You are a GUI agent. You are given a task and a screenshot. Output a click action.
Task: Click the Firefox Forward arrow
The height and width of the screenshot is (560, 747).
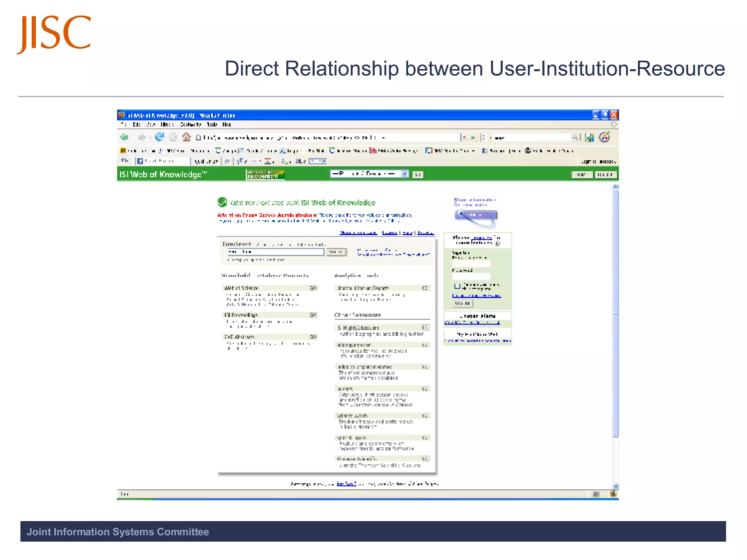click(x=142, y=137)
